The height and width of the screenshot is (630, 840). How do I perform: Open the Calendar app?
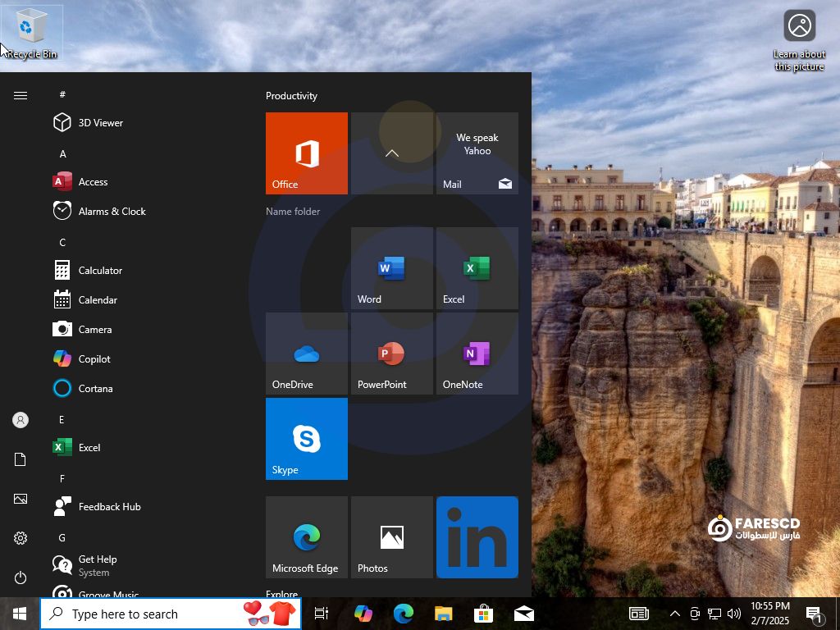[x=144, y=299]
